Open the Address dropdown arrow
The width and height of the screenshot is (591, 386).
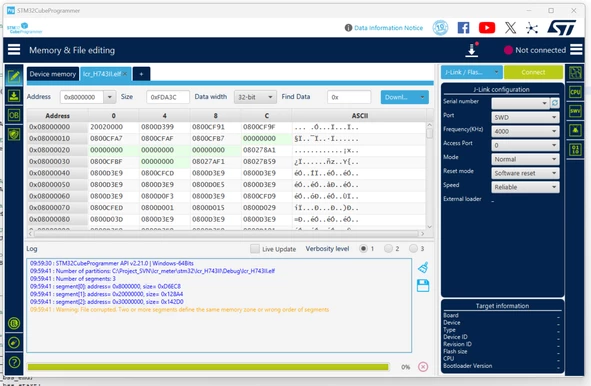tap(109, 97)
